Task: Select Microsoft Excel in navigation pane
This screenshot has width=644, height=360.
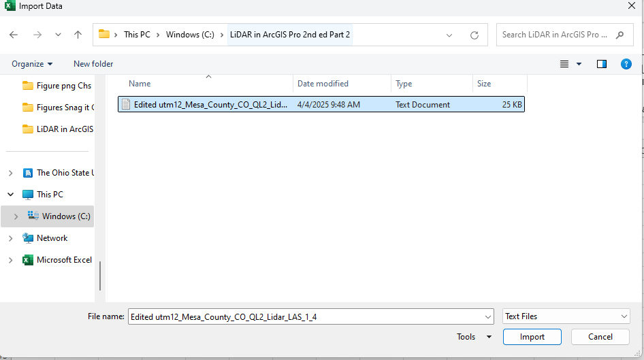Action: coord(57,260)
